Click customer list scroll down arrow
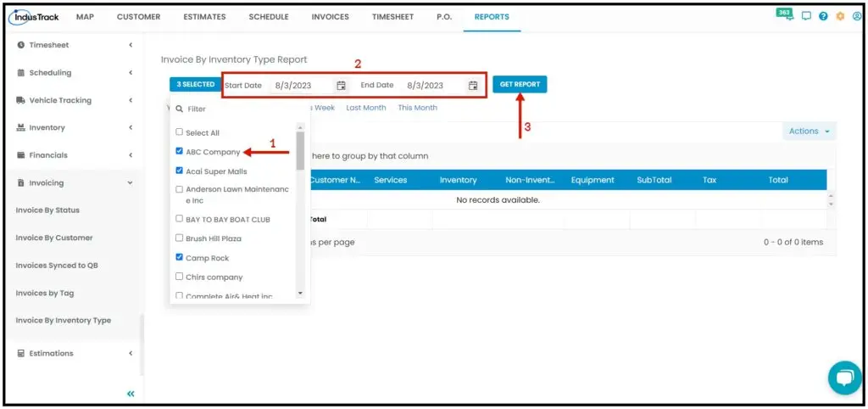868x409 pixels. (x=300, y=293)
